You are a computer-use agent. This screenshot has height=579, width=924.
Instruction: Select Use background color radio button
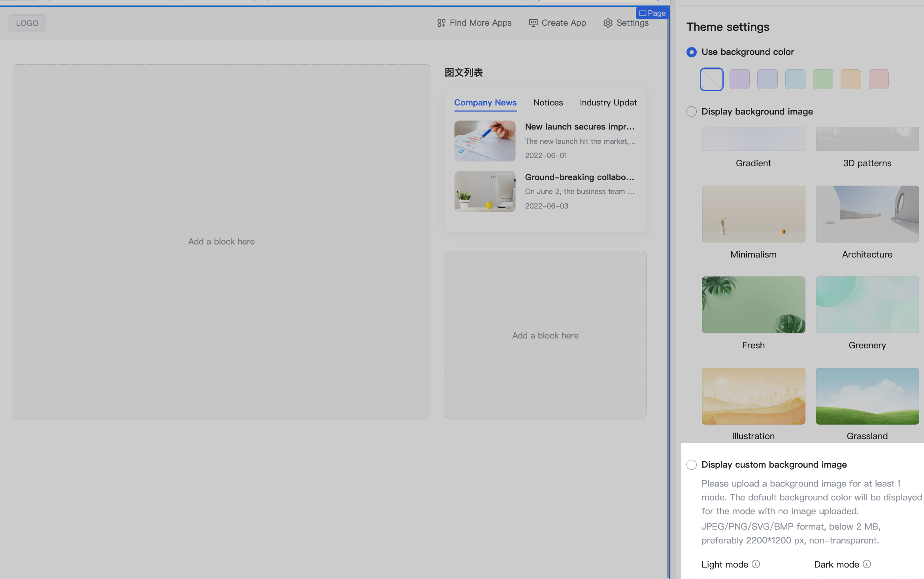(691, 52)
